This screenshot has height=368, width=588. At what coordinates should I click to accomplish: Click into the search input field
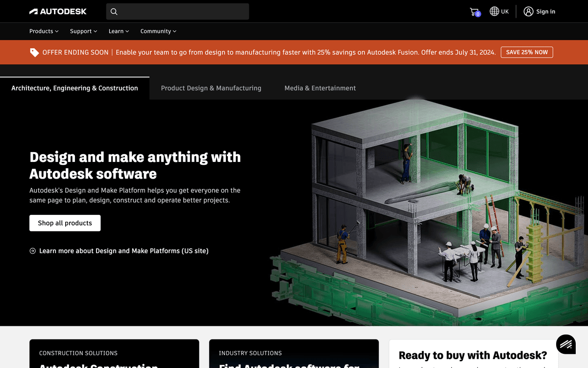point(184,12)
